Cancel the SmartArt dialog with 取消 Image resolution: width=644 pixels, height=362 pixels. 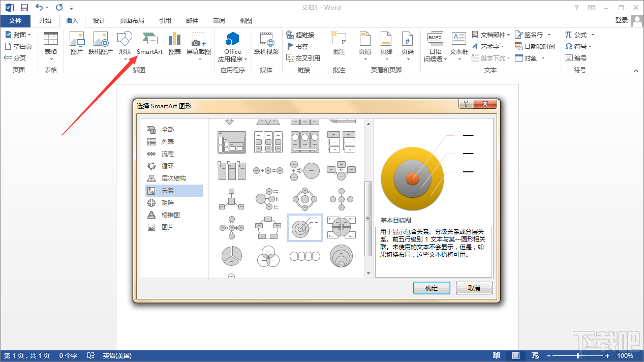pos(474,288)
